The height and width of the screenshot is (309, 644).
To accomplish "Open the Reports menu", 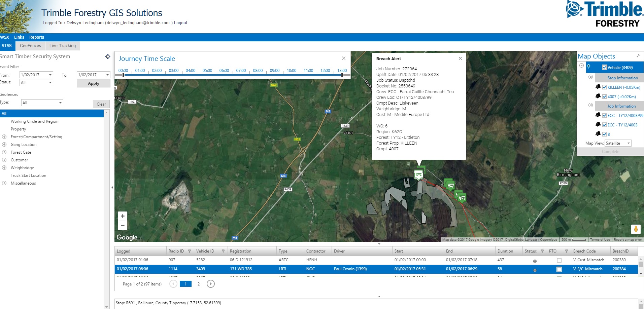I will (37, 37).
